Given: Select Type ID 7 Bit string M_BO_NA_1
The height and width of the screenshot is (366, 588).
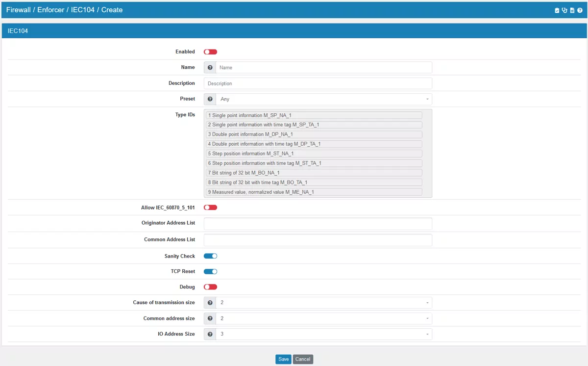Looking at the screenshot, I should (314, 173).
